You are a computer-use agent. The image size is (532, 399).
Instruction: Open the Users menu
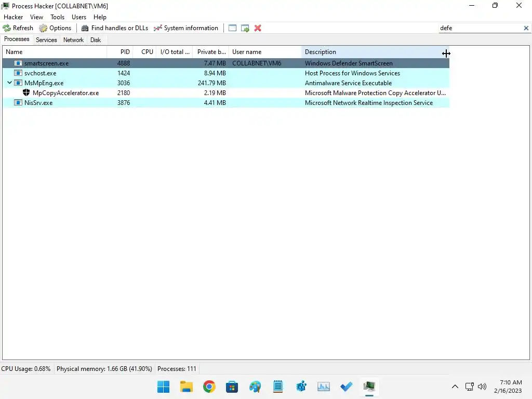coord(79,17)
